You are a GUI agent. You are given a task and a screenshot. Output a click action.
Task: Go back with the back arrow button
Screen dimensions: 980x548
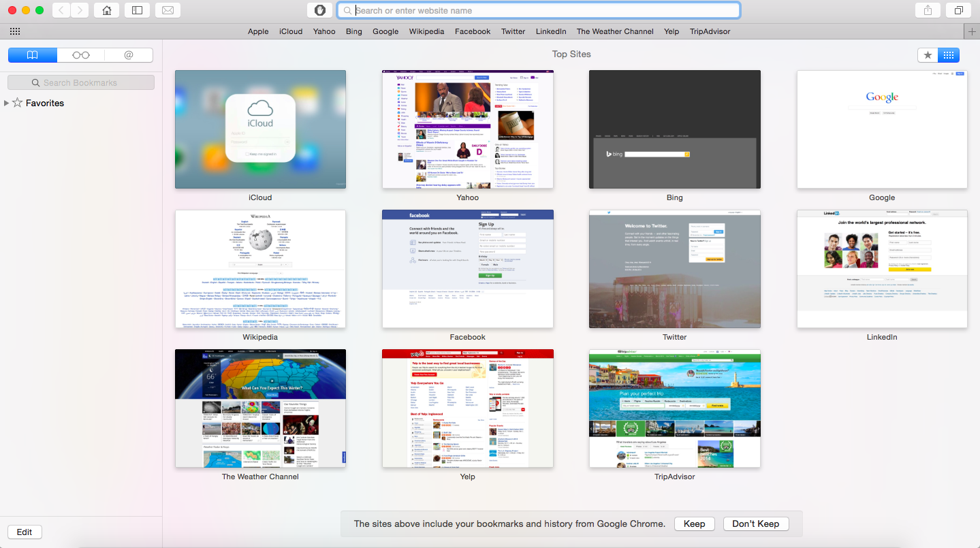[61, 10]
